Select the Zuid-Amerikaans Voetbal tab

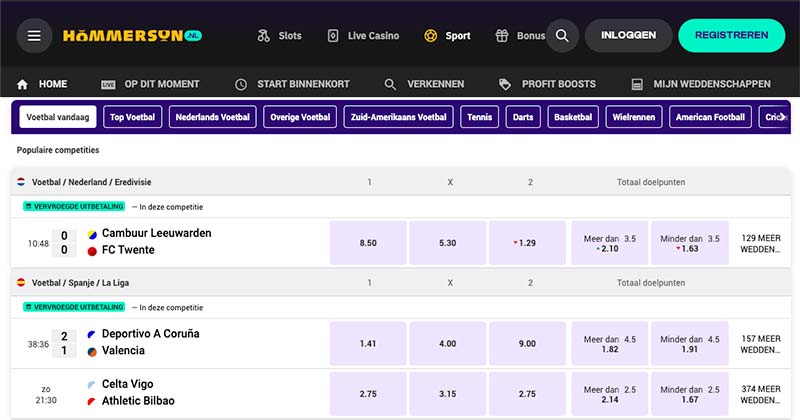click(398, 117)
